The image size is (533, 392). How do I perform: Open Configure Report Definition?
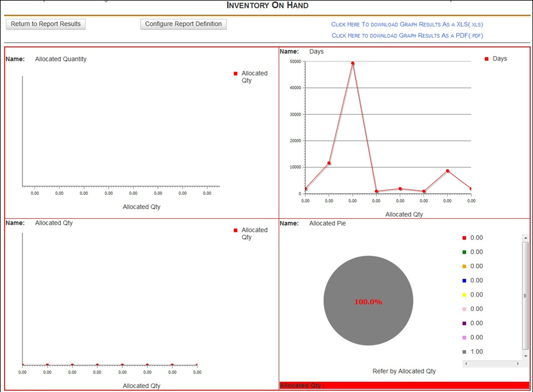pos(183,24)
